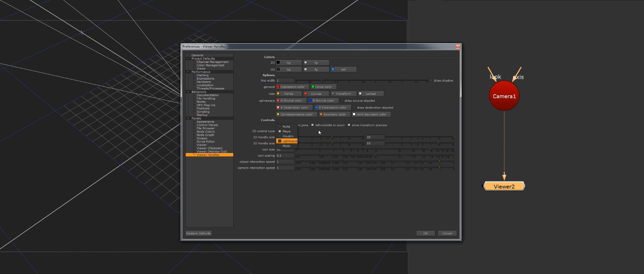Viewport: 644px width, 274px height.
Task: Collapse the Performance tree section
Action: [188, 72]
